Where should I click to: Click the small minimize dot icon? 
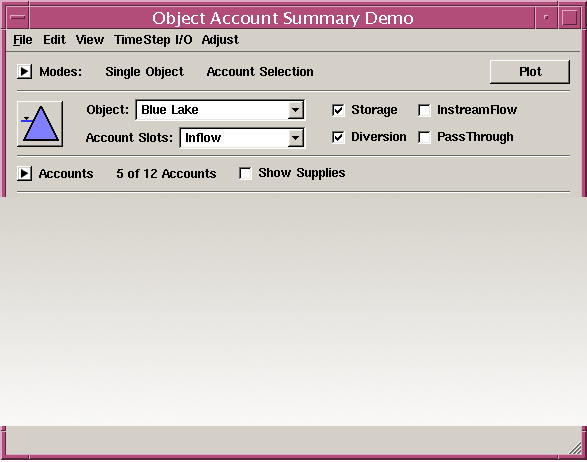pyautogui.click(x=546, y=18)
